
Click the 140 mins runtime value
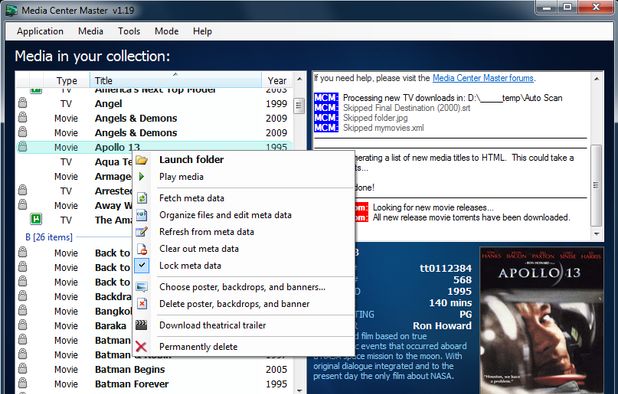pyautogui.click(x=450, y=303)
